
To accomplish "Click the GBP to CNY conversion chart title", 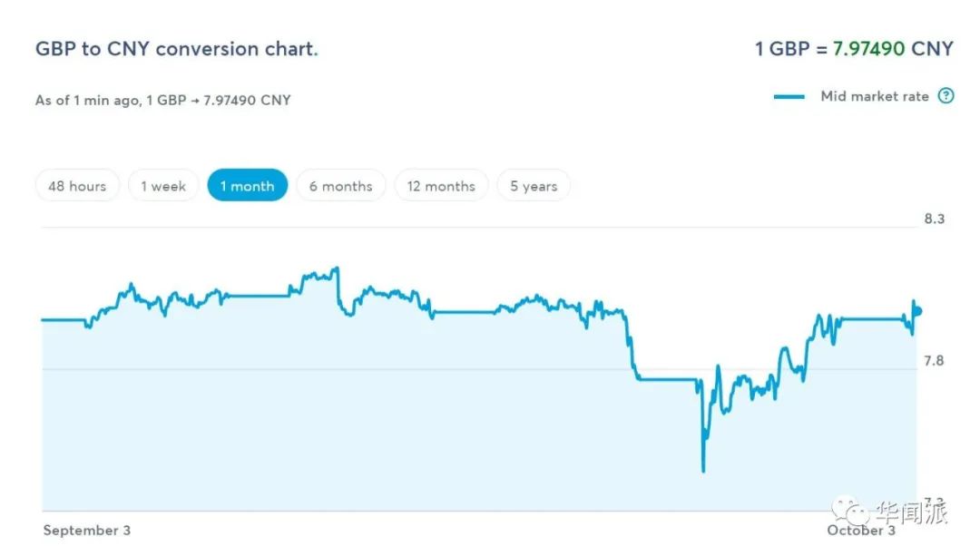I will coord(177,49).
